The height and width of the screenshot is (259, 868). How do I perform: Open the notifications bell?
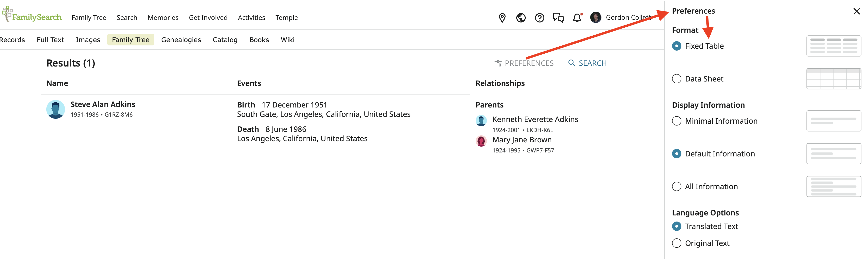click(577, 18)
